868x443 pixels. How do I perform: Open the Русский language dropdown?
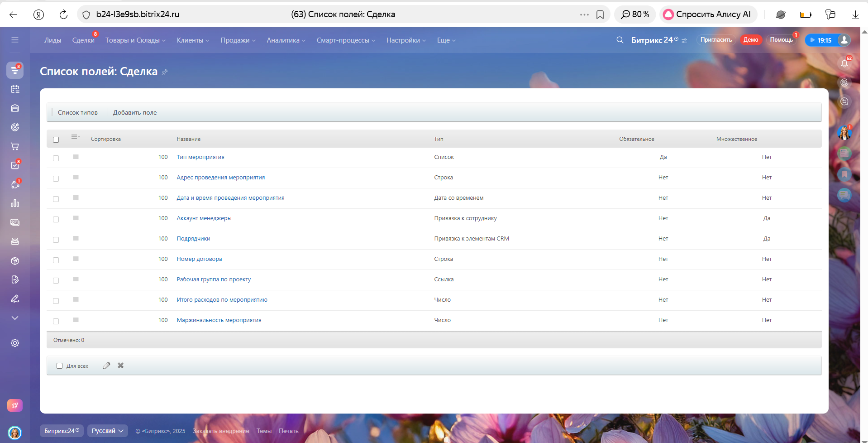(x=107, y=431)
